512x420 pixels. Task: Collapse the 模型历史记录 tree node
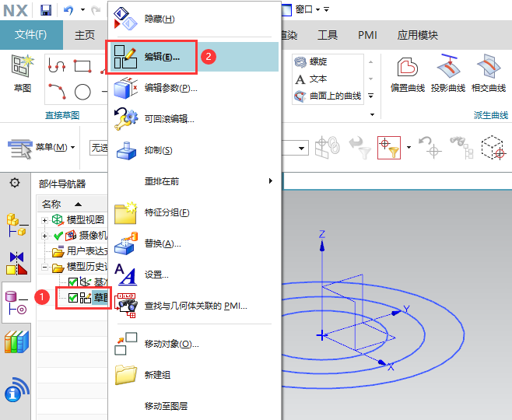(x=44, y=268)
